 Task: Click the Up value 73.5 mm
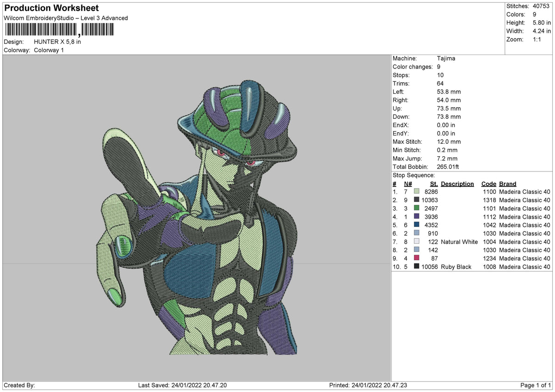click(449, 108)
